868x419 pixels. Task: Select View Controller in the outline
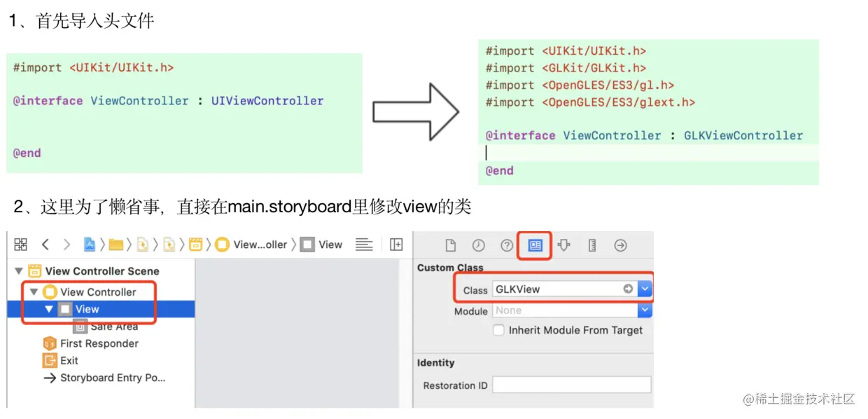(98, 291)
